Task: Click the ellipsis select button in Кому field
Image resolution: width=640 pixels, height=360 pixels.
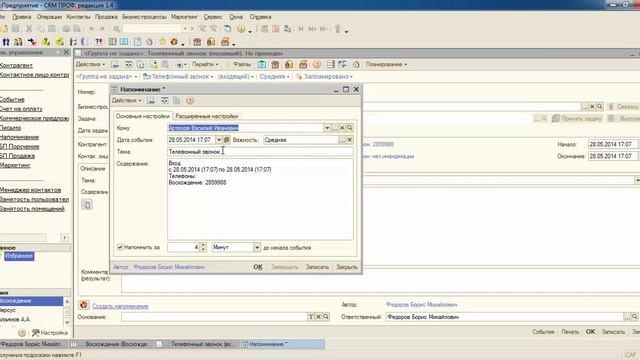Action: (x=335, y=128)
